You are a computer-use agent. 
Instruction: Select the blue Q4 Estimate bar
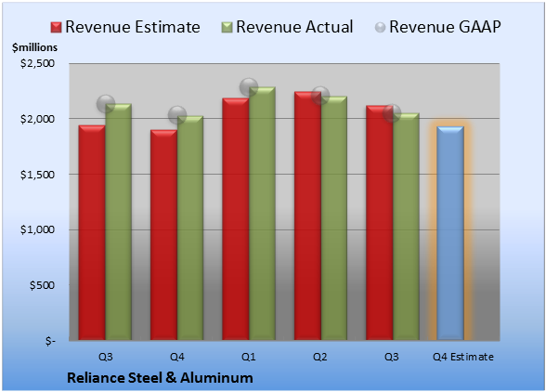pos(450,233)
